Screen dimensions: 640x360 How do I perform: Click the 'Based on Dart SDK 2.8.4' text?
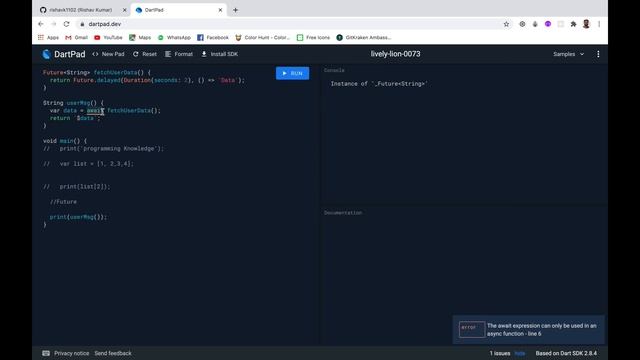pos(566,353)
